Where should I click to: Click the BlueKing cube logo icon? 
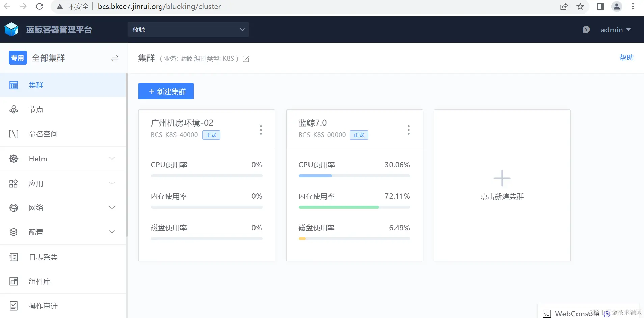[x=11, y=29]
